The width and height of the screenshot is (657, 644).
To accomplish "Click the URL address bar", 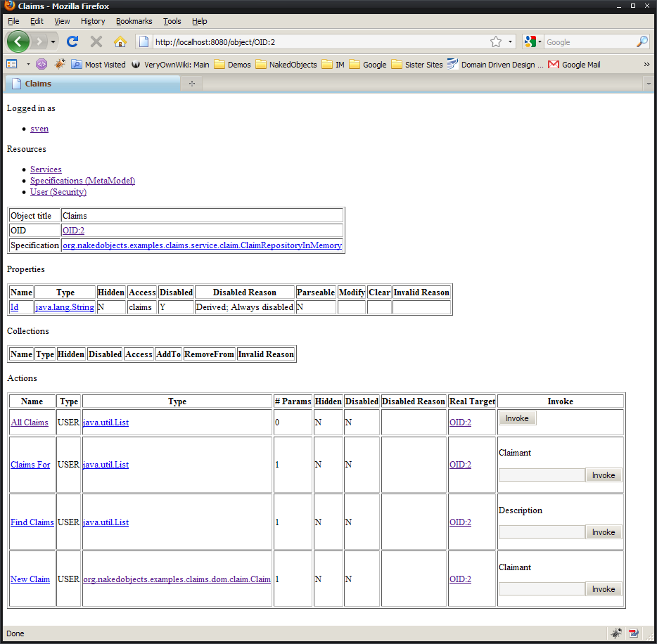I will [319, 41].
